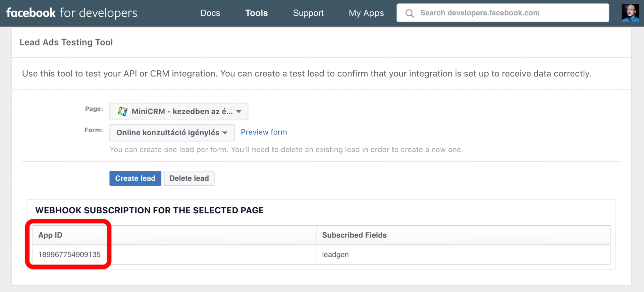Viewport: 644px width, 292px height.
Task: Open the user profile avatar
Action: pyautogui.click(x=631, y=13)
